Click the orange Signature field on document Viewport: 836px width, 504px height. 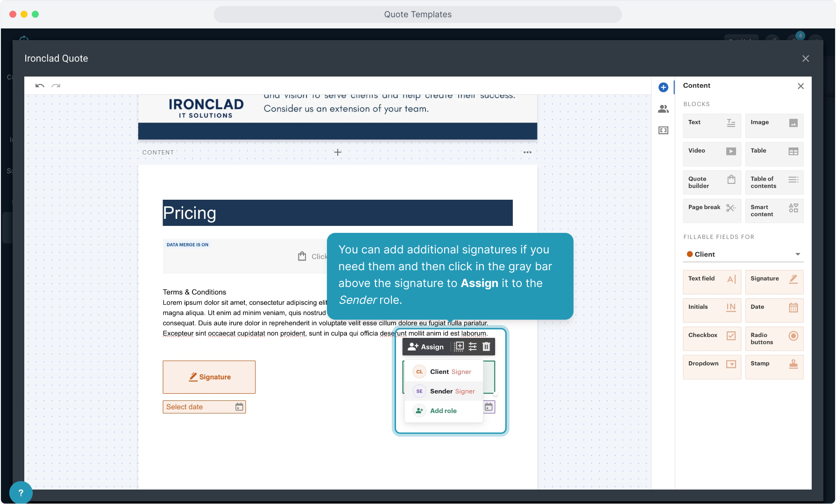209,377
